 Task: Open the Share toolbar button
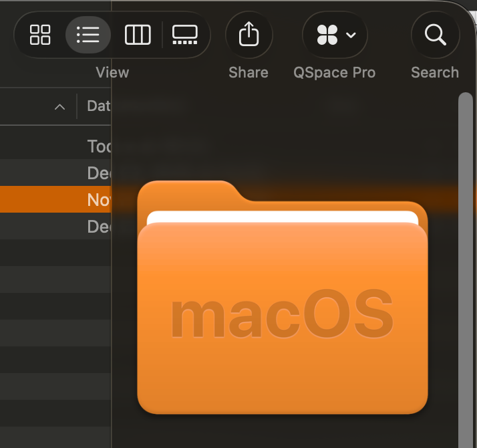pos(249,35)
